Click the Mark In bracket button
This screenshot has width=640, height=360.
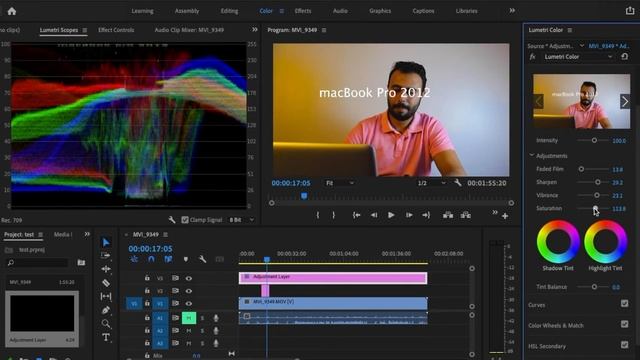click(318, 215)
